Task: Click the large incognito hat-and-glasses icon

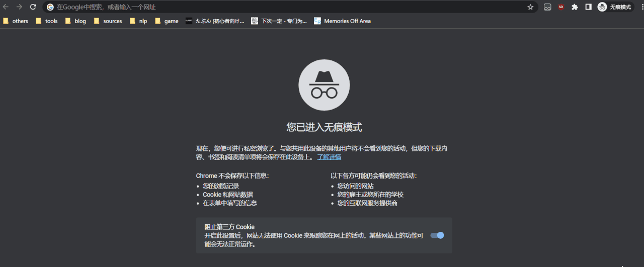Action: pyautogui.click(x=324, y=85)
